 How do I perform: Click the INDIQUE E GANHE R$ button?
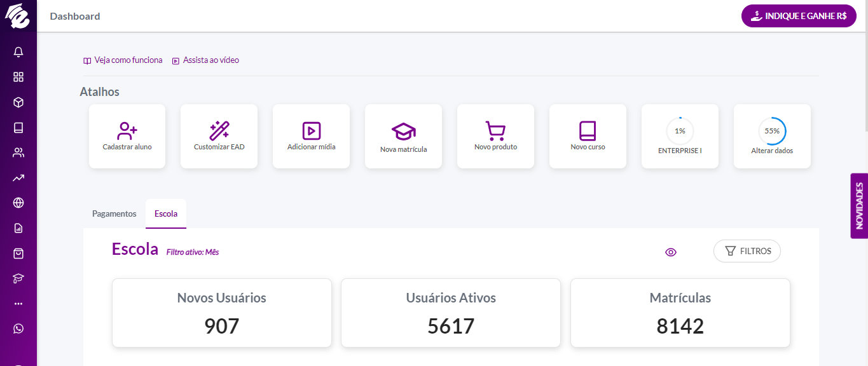click(x=799, y=16)
